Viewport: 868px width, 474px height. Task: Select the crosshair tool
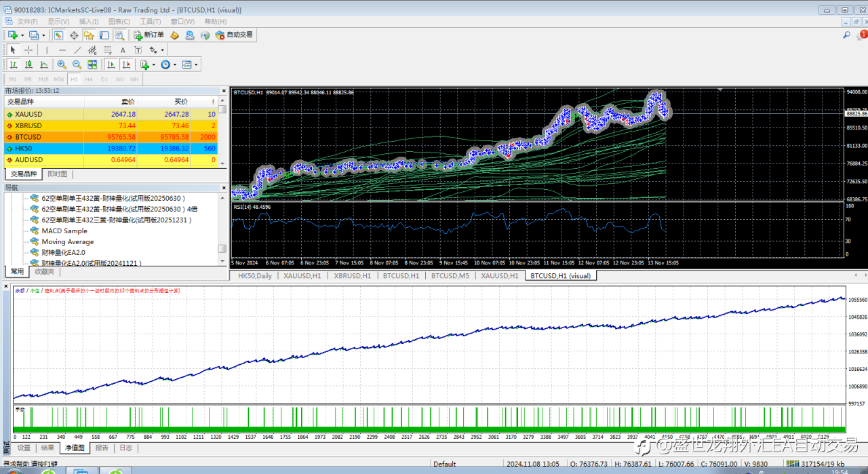pos(28,50)
